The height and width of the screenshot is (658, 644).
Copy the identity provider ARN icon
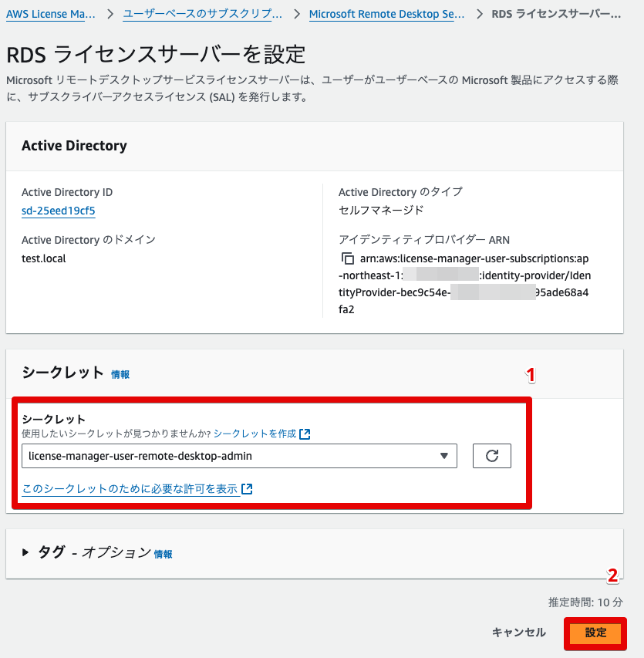point(347,258)
